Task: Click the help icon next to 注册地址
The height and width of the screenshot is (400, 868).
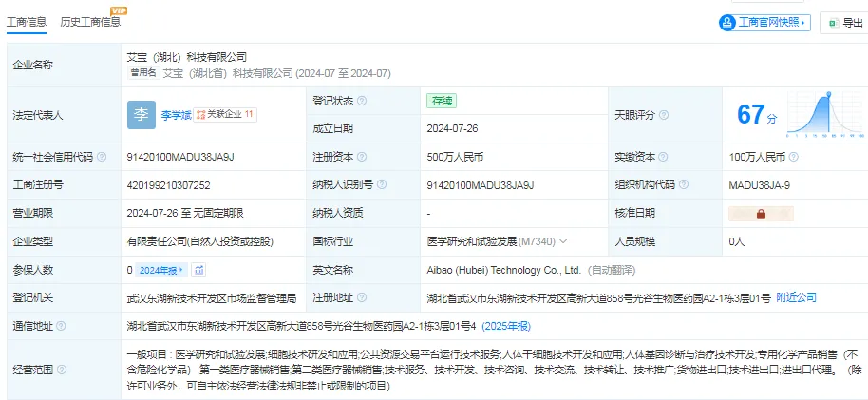Action: coord(362,297)
